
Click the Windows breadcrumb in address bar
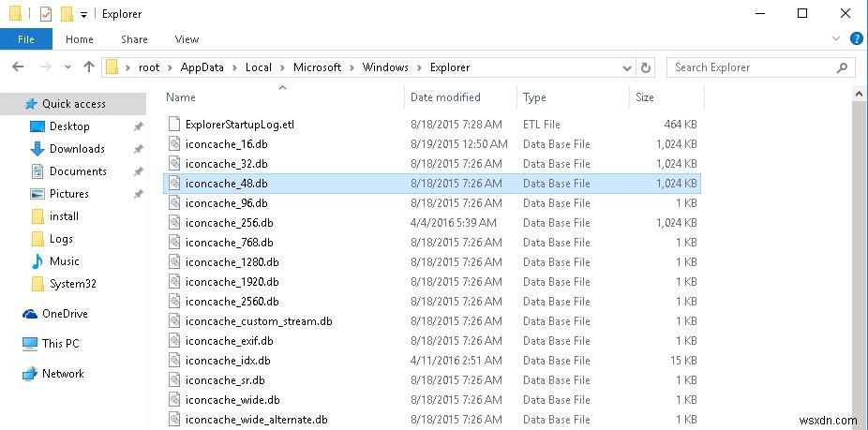pyautogui.click(x=385, y=67)
